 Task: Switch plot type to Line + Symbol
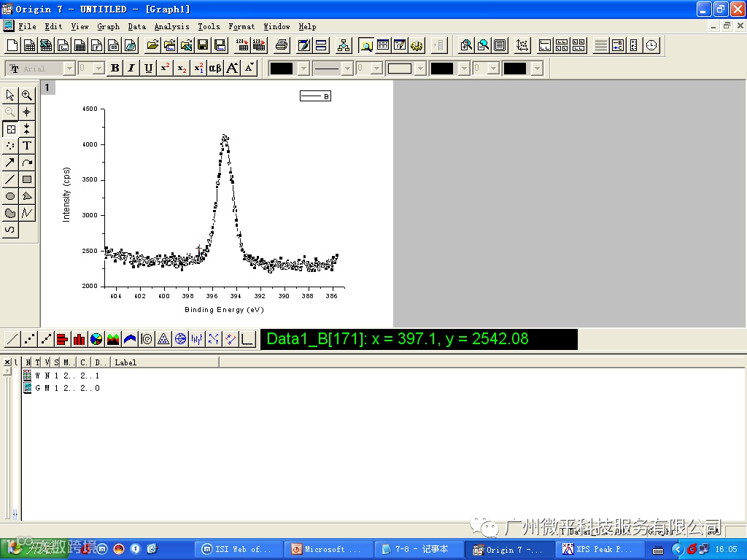pyautogui.click(x=46, y=339)
